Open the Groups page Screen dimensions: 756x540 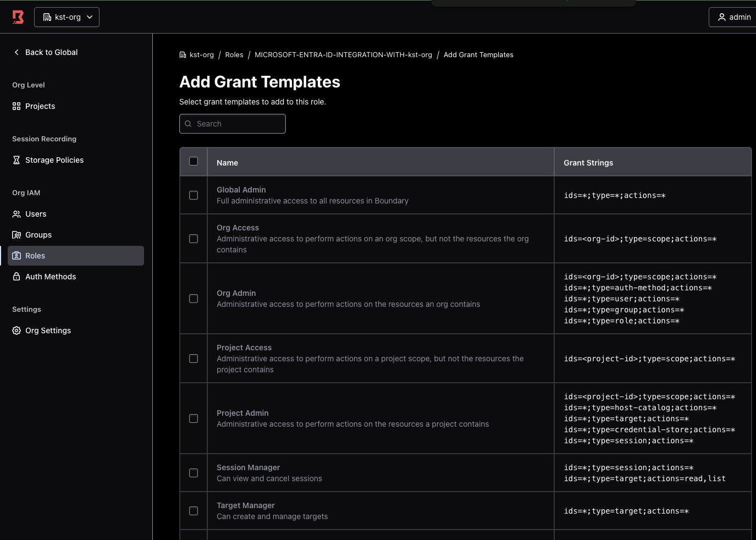coord(76,235)
